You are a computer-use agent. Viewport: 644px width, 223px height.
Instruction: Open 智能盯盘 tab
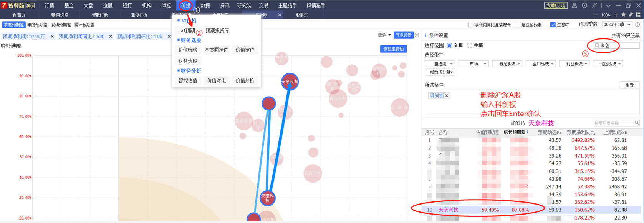tap(99, 15)
